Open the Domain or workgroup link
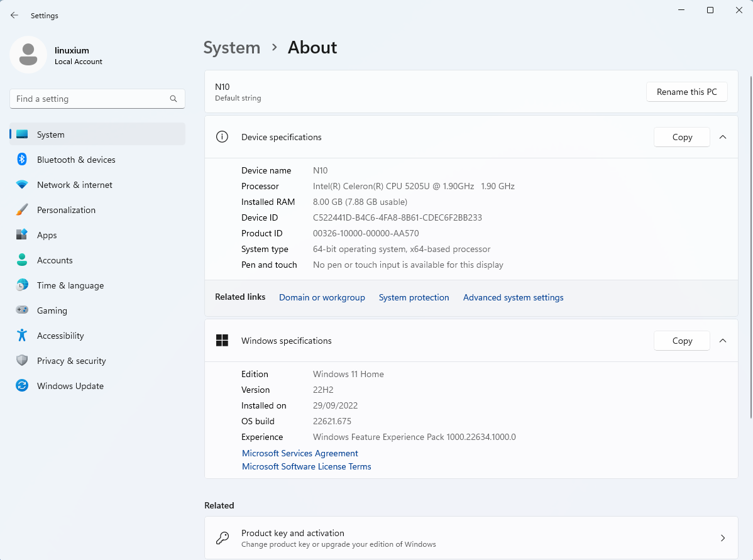 (x=322, y=297)
